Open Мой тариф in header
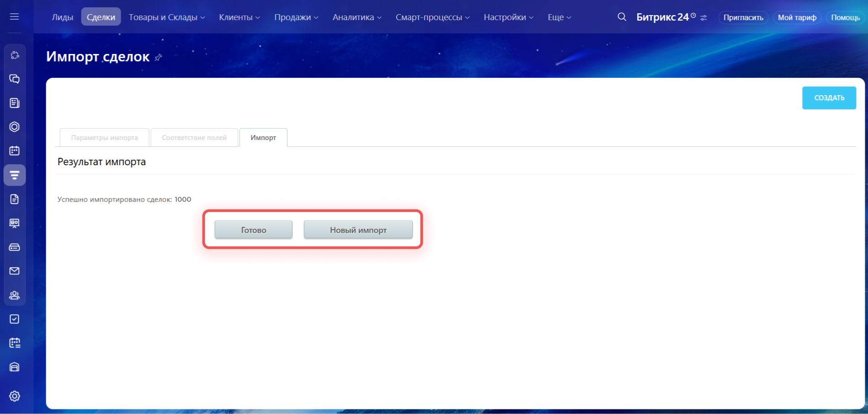 797,17
